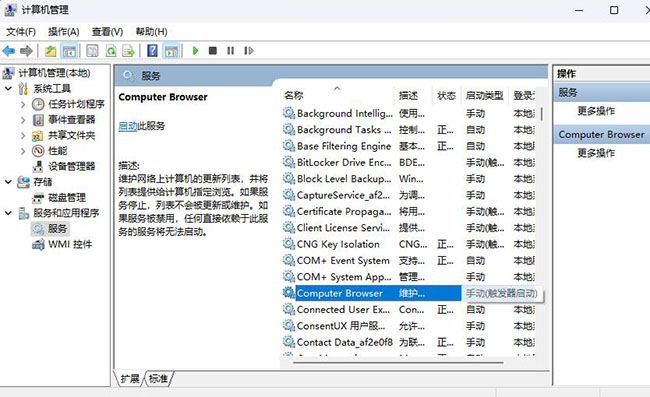Viewport: 650px width, 397px height.
Task: Click the Back arrow in toolbar
Action: (9, 51)
